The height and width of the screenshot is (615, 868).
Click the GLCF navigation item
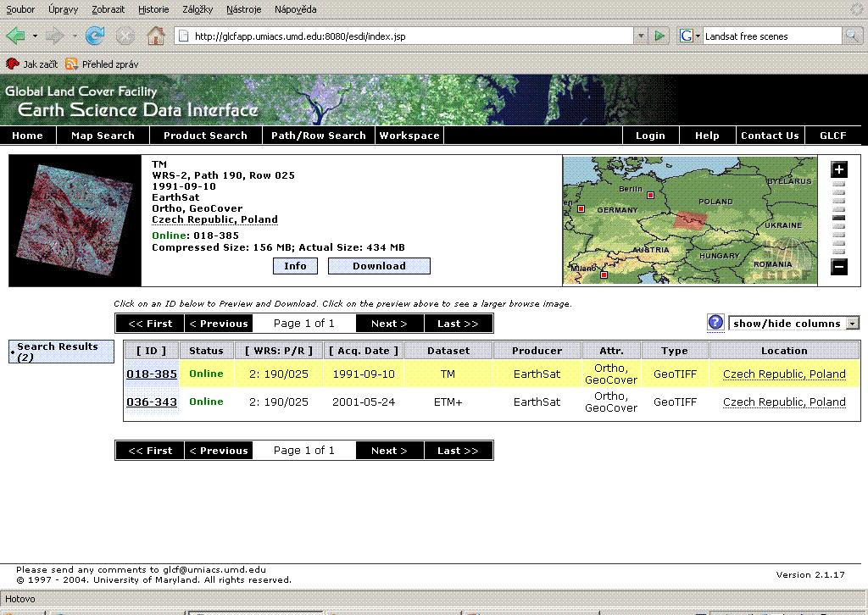pyautogui.click(x=833, y=136)
